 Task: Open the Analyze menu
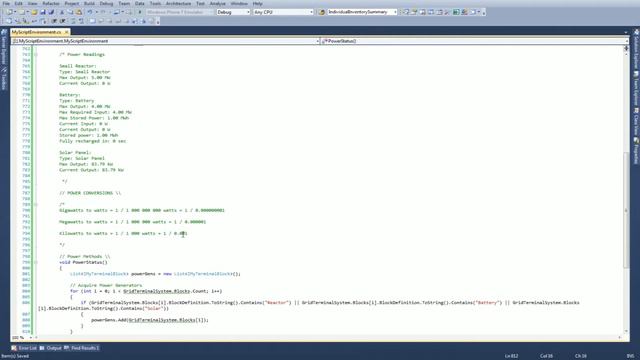(x=218, y=3)
